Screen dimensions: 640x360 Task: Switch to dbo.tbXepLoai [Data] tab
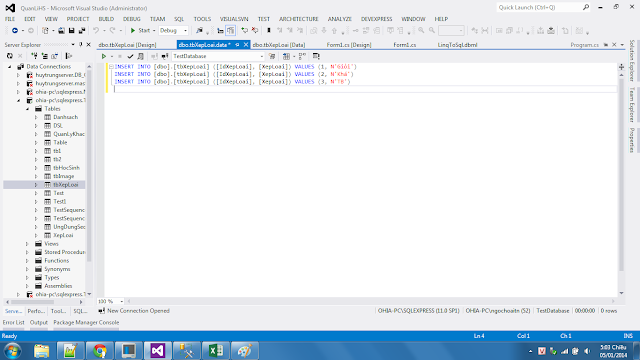[x=279, y=45]
